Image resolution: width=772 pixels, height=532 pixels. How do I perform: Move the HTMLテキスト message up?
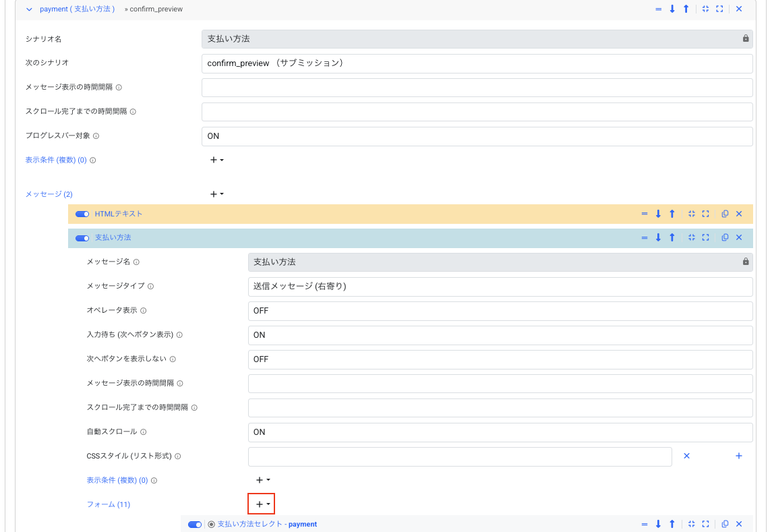point(672,214)
